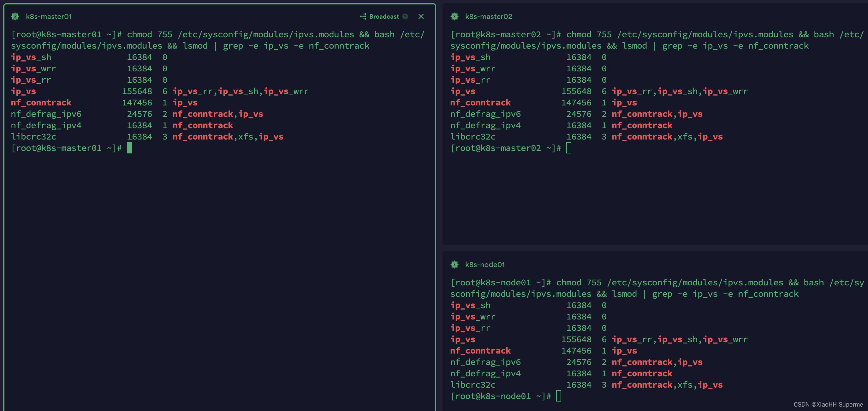This screenshot has width=868, height=411.
Task: Click the Broadcast branching icon
Action: tap(363, 16)
